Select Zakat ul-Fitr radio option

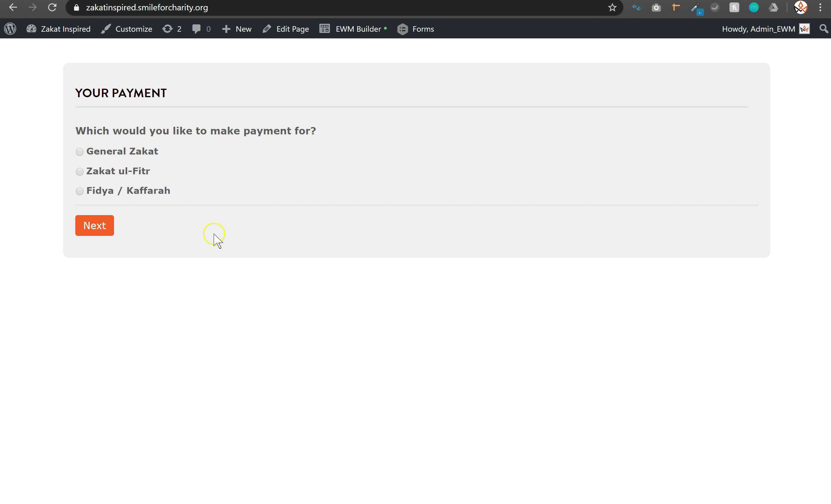coord(80,172)
